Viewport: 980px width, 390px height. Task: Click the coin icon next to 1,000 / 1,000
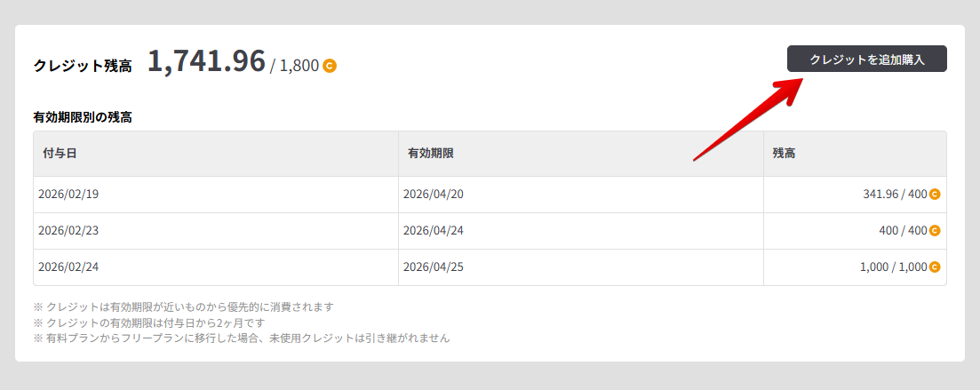(935, 267)
